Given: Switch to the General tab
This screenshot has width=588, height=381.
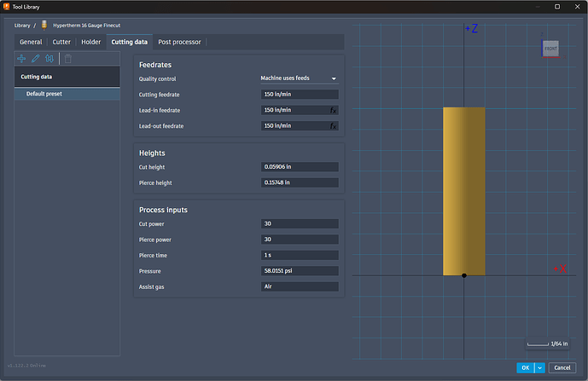Looking at the screenshot, I should (x=31, y=42).
